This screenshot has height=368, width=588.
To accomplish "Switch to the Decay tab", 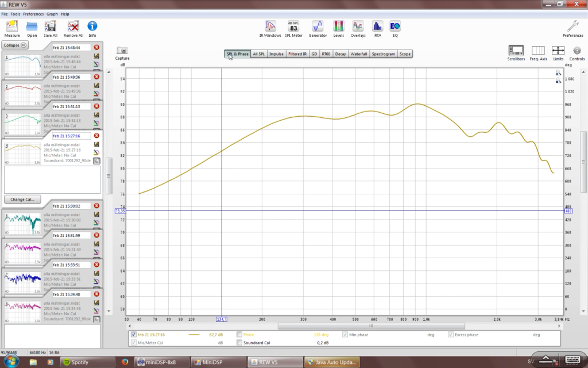I will coord(341,54).
